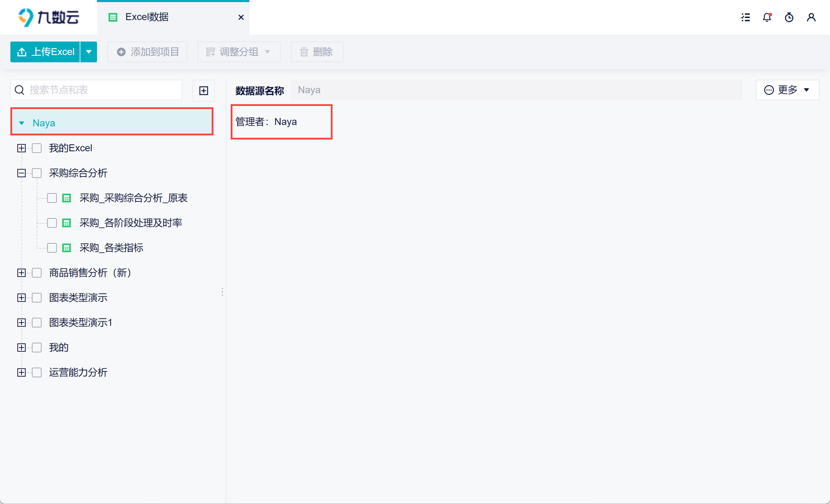The image size is (830, 504).
Task: Collapse the 采购综合分析 folder
Action: tap(21, 173)
